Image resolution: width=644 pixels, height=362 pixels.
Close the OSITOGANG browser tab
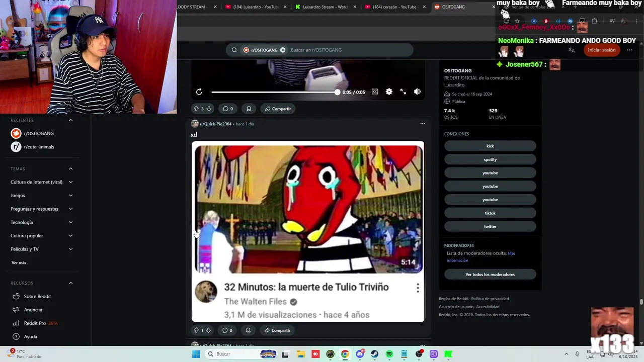coord(494,7)
